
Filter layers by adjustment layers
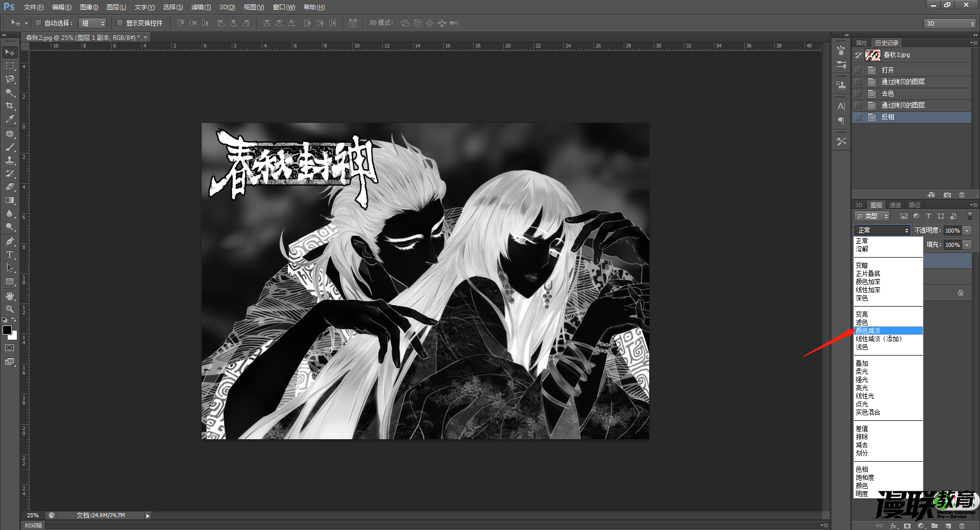916,216
